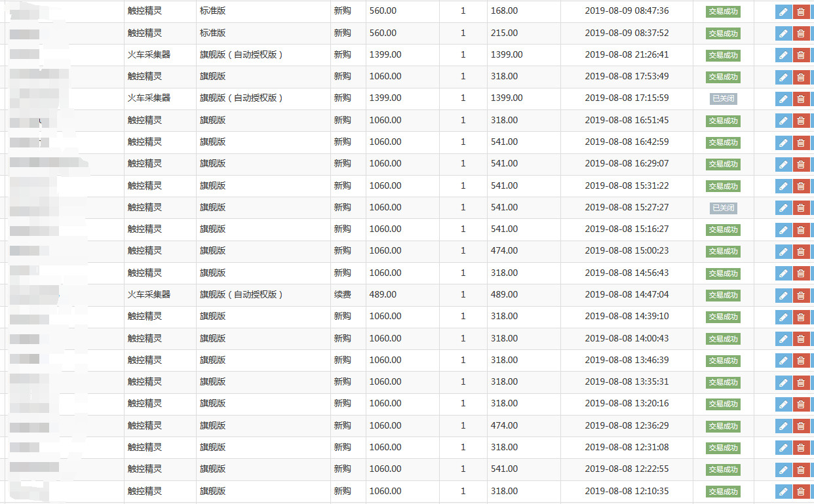
Task: Click pencil icon for the 16:42:59 order
Action: [783, 142]
